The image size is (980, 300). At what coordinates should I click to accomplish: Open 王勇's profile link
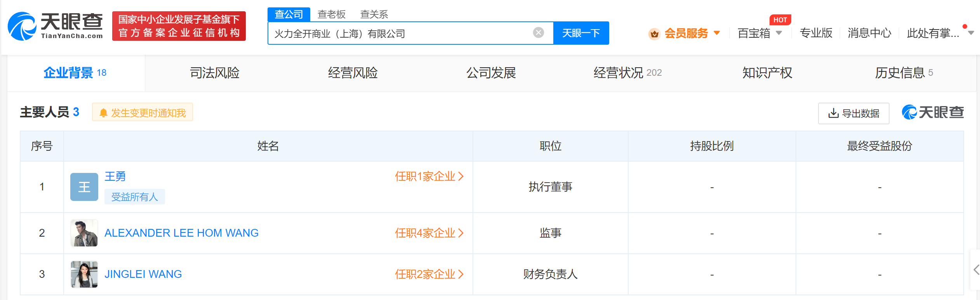coord(115,176)
